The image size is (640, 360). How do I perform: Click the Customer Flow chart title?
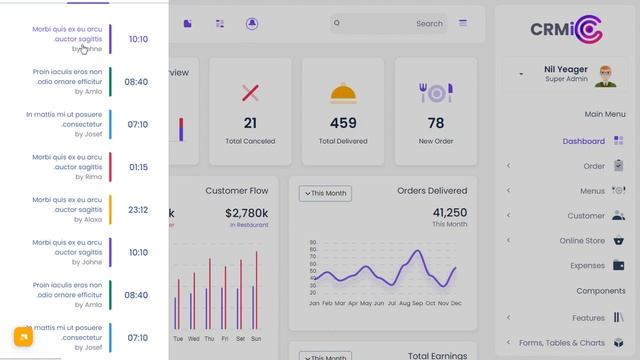pyautogui.click(x=237, y=191)
